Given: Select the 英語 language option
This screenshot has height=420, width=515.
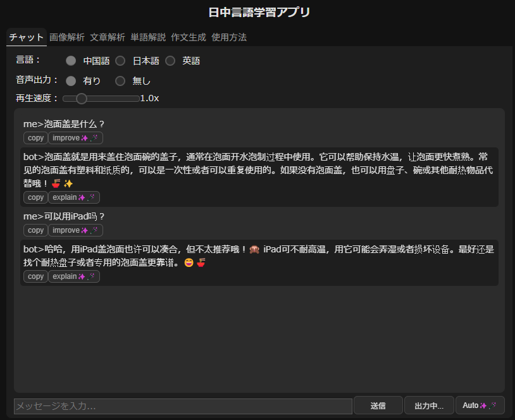Looking at the screenshot, I should 170,61.
